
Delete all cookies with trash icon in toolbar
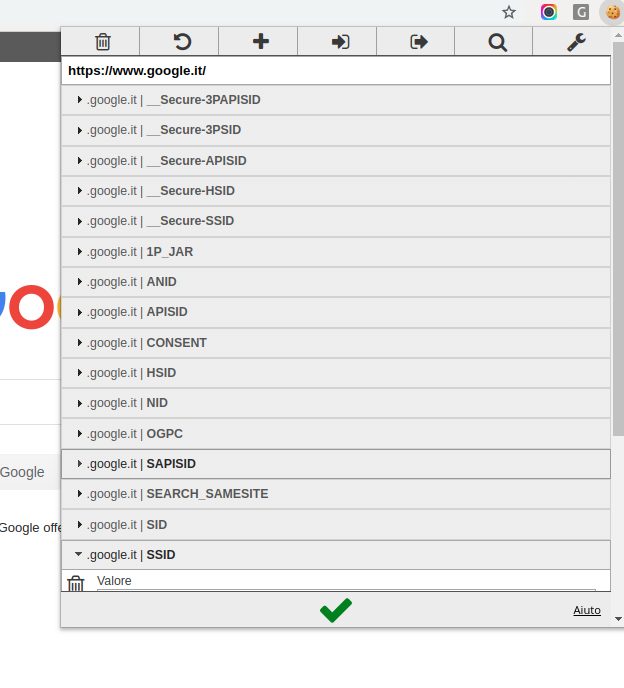(102, 42)
